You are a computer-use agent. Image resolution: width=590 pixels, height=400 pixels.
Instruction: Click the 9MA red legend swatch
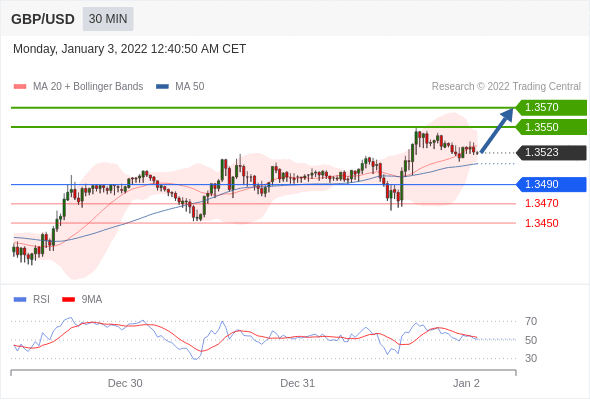[68, 300]
